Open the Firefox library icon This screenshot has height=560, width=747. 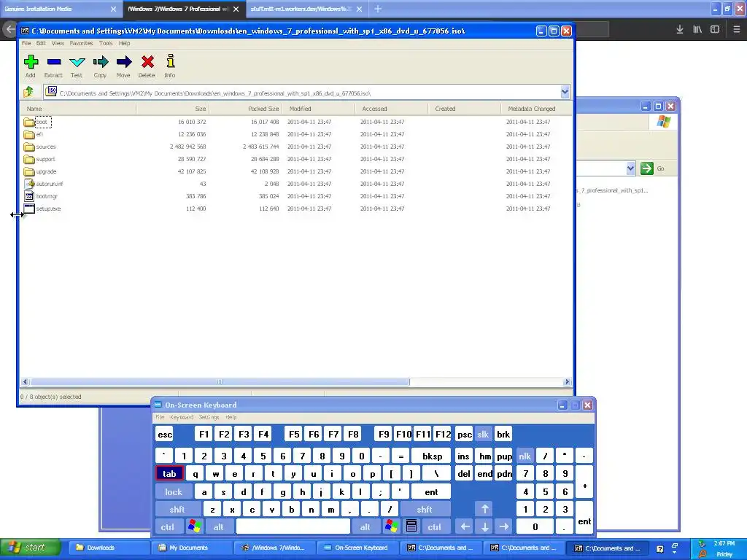pos(697,29)
